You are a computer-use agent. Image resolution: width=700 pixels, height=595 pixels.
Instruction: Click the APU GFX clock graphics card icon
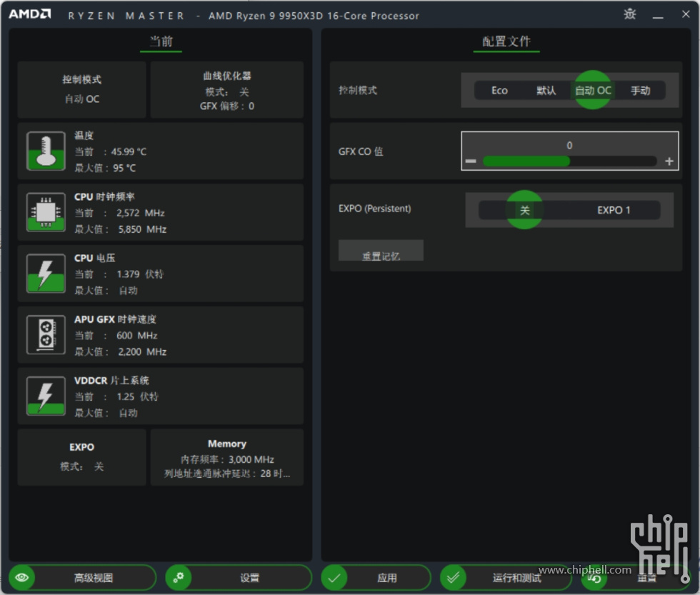coord(46,335)
